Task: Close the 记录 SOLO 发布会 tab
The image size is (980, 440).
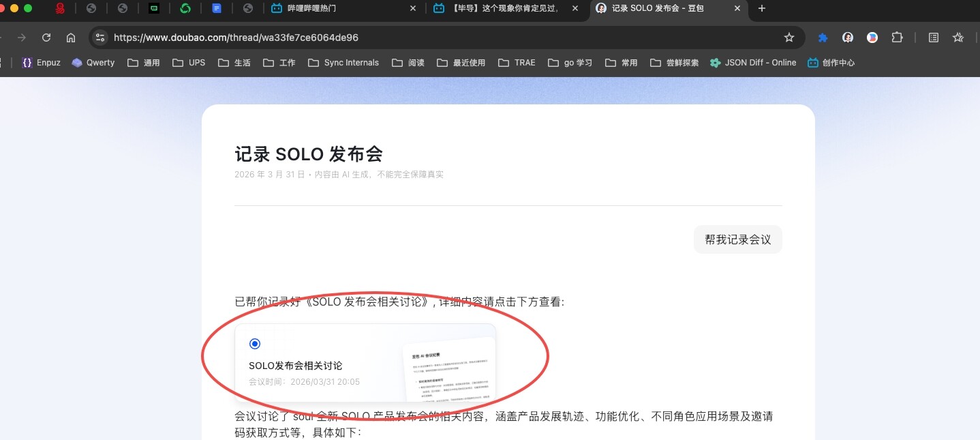Action: (737, 8)
